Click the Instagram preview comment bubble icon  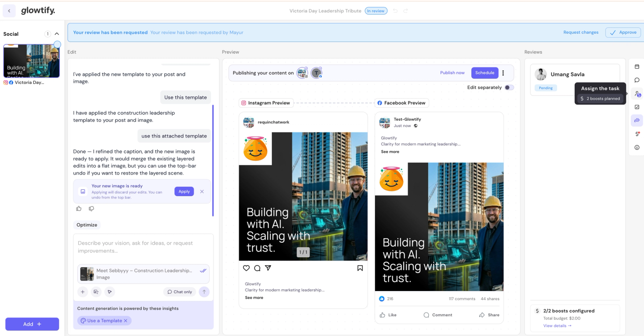257,268
